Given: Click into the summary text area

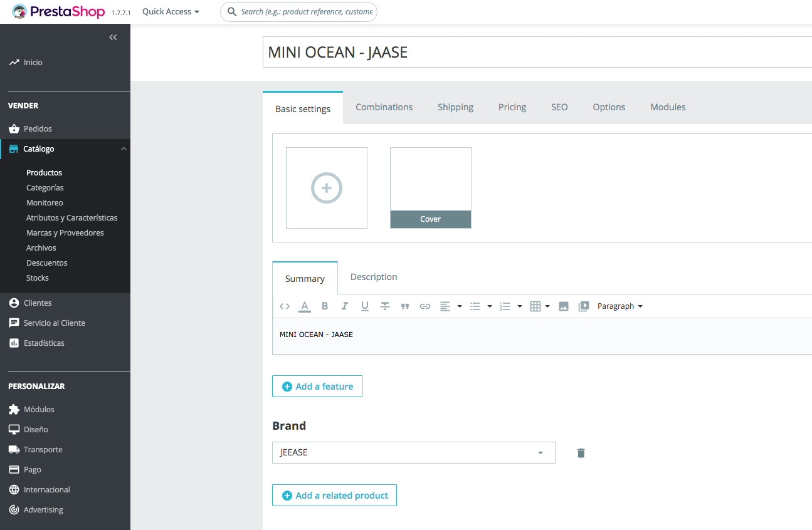Looking at the screenshot, I should (x=542, y=336).
